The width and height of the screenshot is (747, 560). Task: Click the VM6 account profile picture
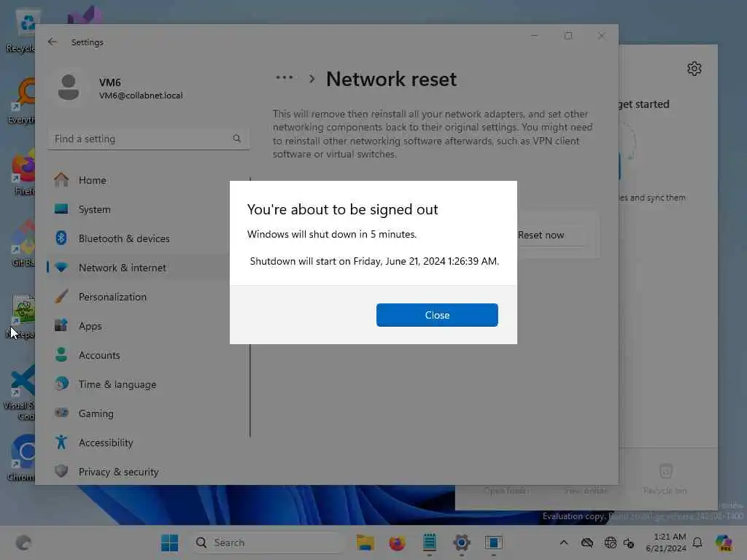[69, 87]
